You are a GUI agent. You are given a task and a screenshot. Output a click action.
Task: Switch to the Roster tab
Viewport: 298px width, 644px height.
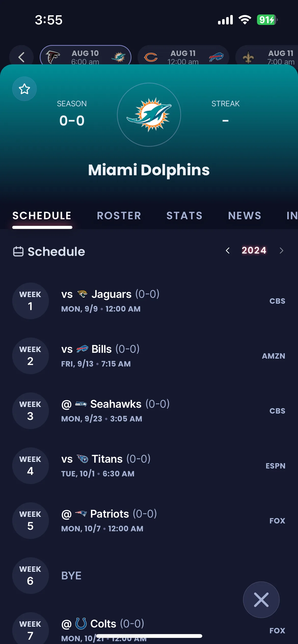pyautogui.click(x=119, y=215)
